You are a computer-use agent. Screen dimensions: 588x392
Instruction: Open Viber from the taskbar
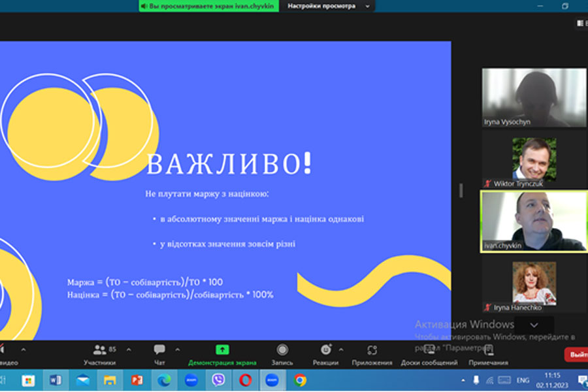(x=218, y=380)
